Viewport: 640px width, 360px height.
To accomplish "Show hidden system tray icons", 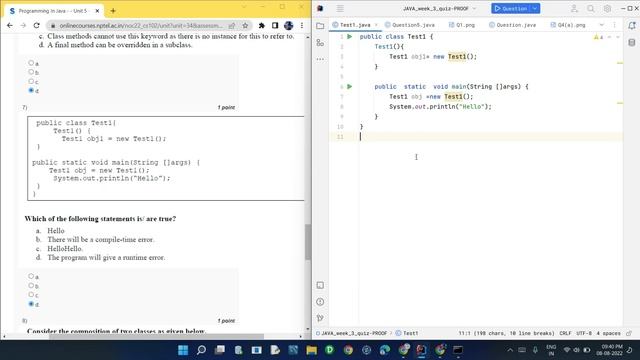I will (510, 350).
